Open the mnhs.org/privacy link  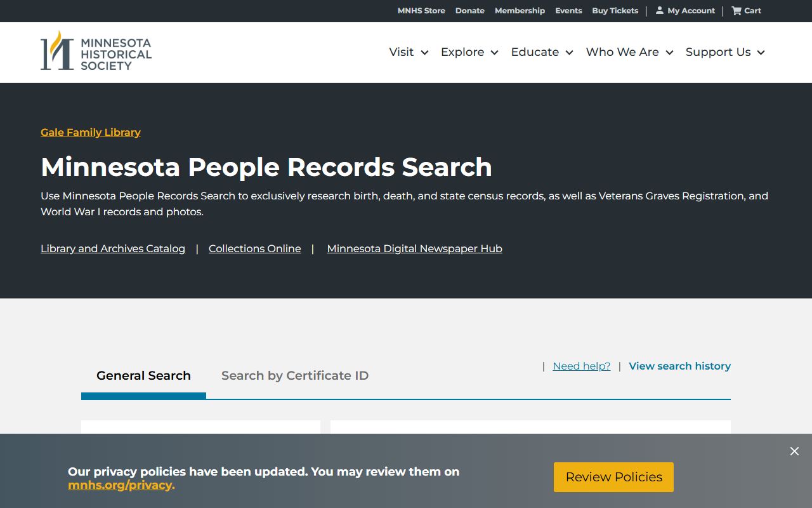120,485
